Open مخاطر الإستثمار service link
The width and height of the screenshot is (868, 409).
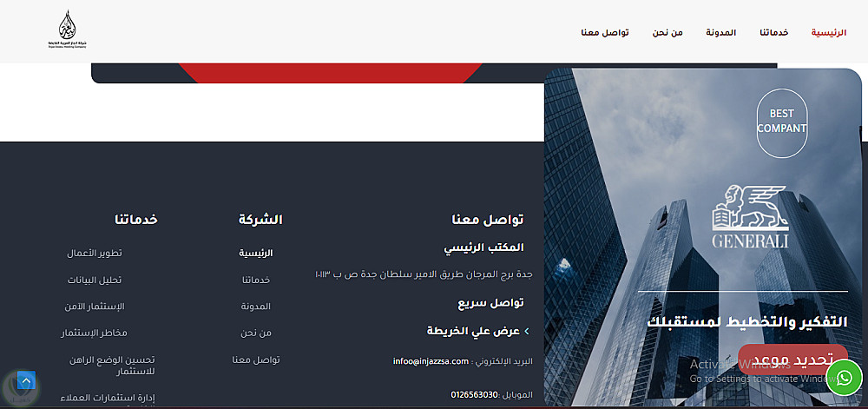tap(94, 333)
